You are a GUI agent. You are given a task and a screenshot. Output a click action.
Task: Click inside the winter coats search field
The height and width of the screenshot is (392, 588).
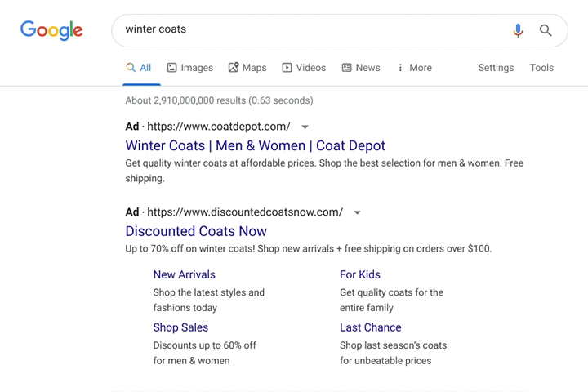(310, 29)
